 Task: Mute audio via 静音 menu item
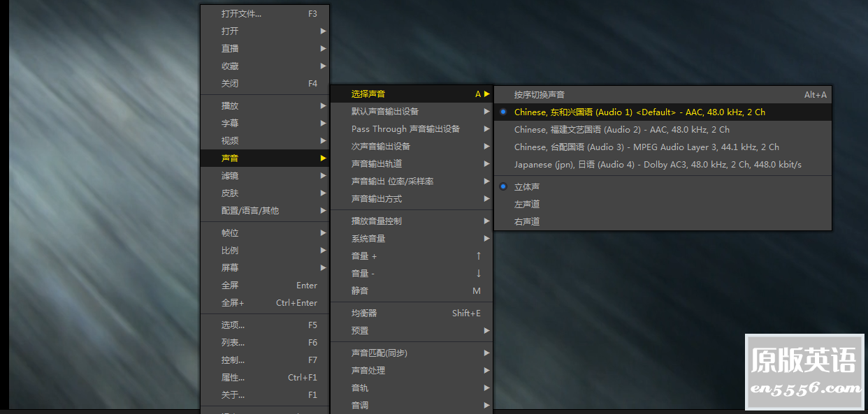pyautogui.click(x=360, y=291)
